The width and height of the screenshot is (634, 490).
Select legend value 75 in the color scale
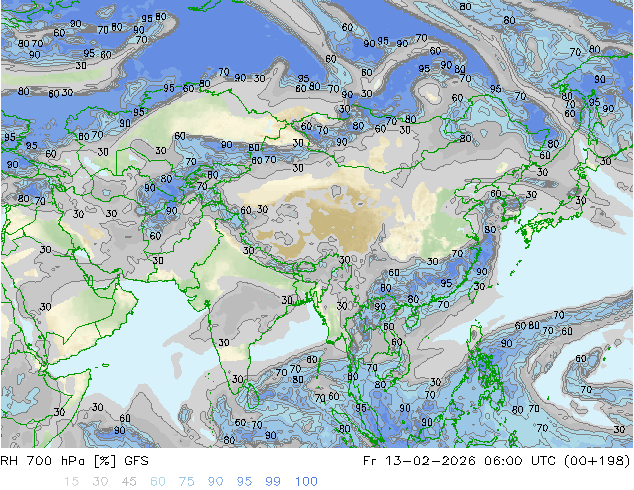click(186, 482)
